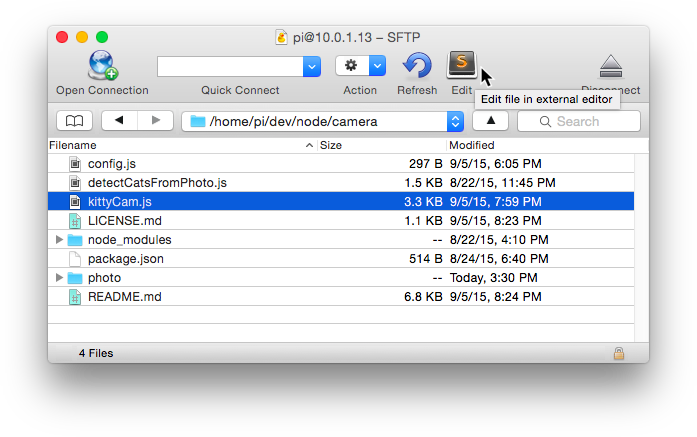Select the README.md file

(124, 297)
